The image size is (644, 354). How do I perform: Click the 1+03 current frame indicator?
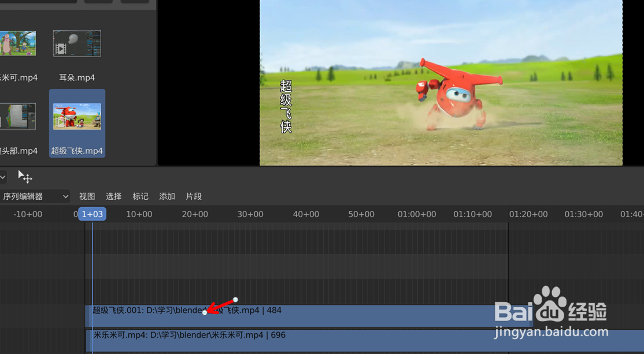click(x=92, y=214)
